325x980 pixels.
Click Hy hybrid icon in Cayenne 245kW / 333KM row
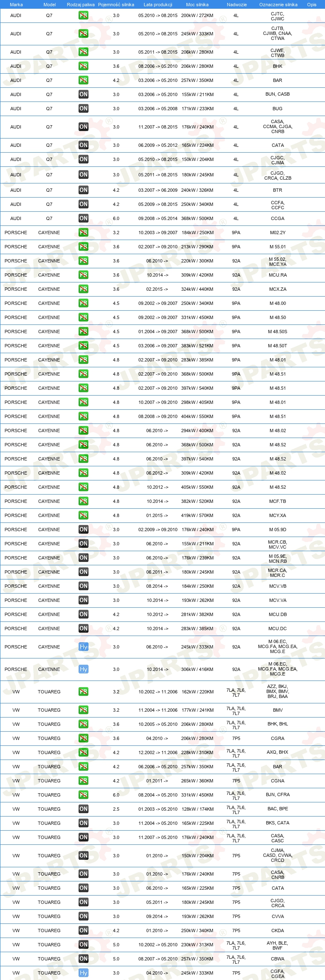(x=83, y=647)
